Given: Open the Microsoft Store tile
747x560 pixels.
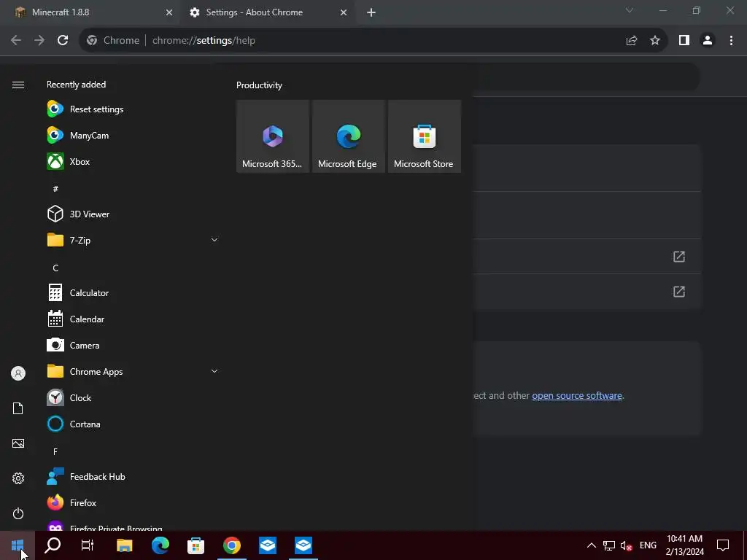Looking at the screenshot, I should pos(424,136).
